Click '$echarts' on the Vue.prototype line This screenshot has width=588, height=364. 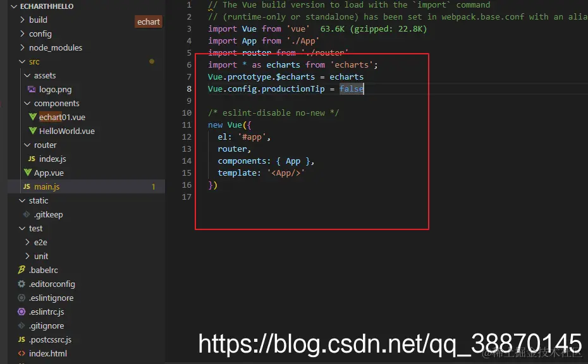tap(295, 77)
